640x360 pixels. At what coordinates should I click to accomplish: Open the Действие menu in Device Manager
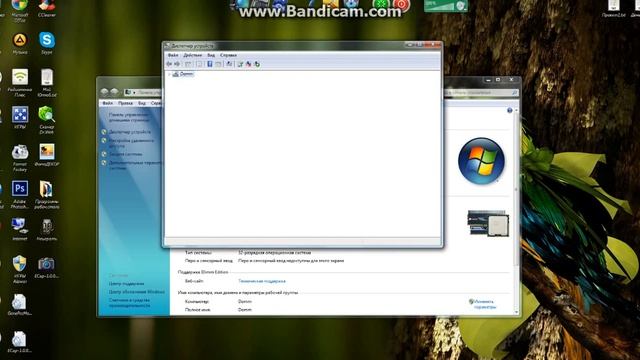pos(192,55)
